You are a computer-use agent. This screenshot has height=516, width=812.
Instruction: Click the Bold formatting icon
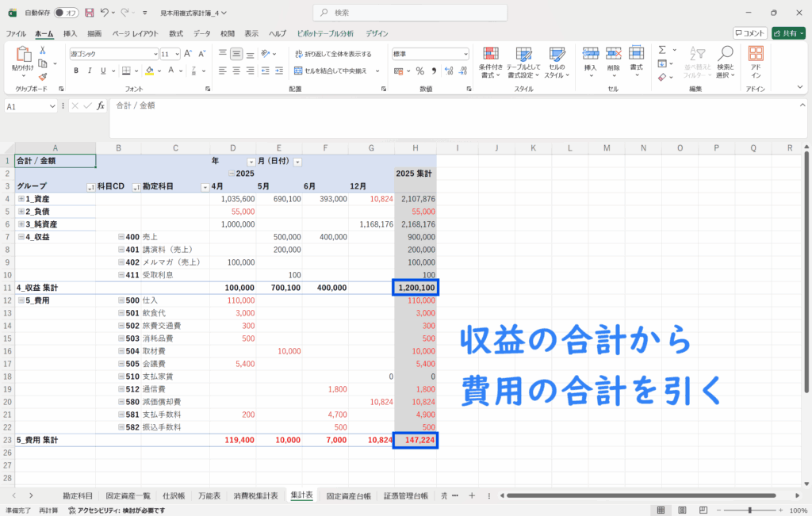[77, 71]
